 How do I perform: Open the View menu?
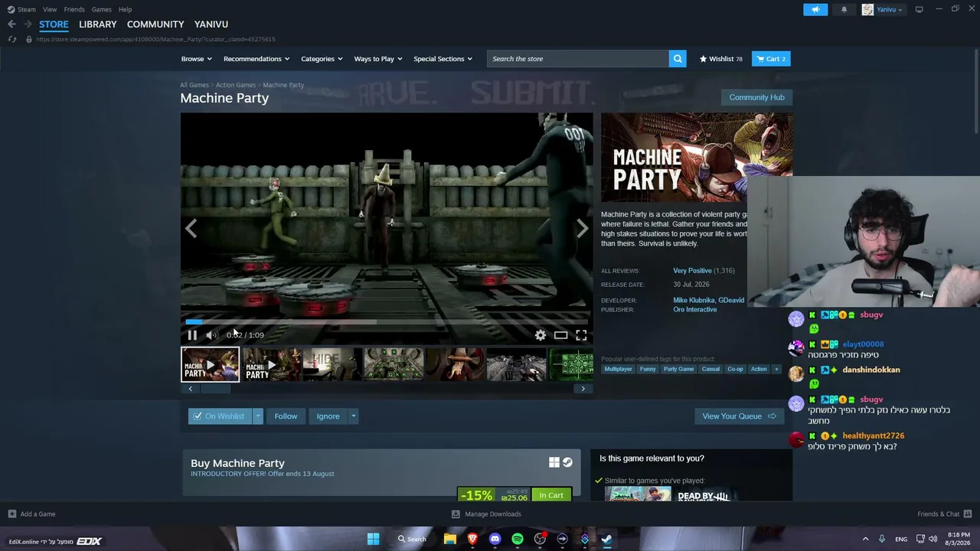[50, 9]
